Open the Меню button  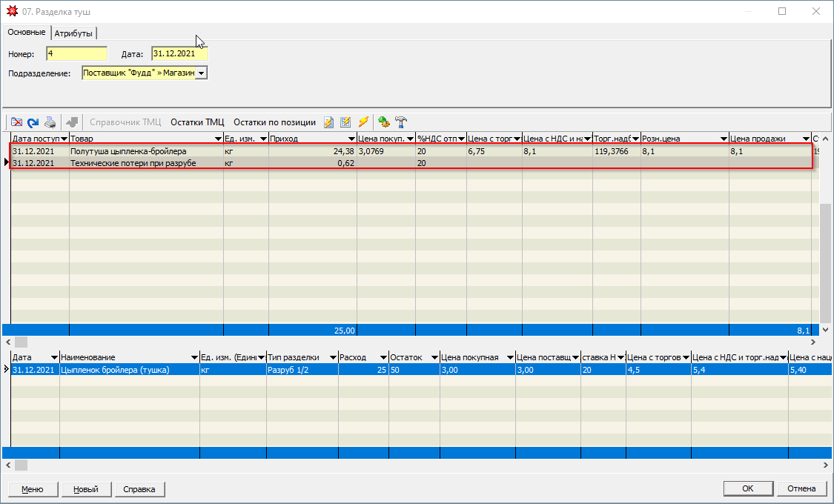coord(32,489)
